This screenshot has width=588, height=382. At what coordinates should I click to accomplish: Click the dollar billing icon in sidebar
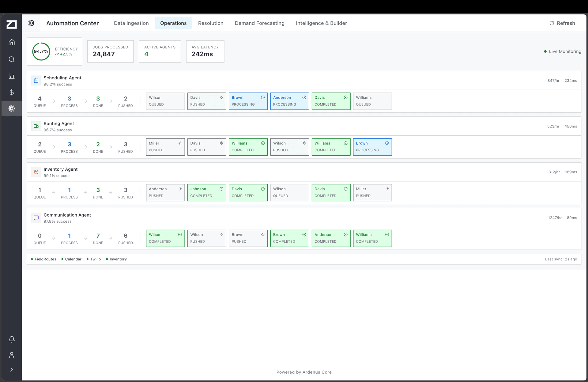pyautogui.click(x=11, y=92)
